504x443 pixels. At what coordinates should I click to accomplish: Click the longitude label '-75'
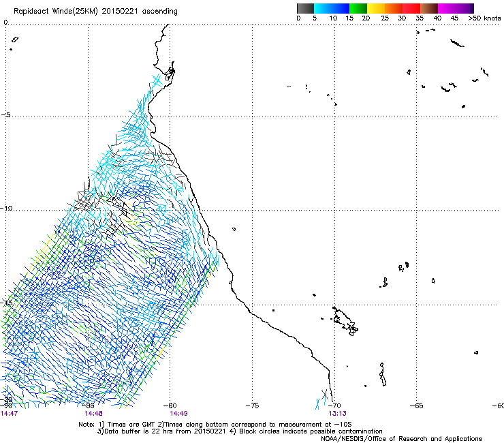tap(252, 406)
